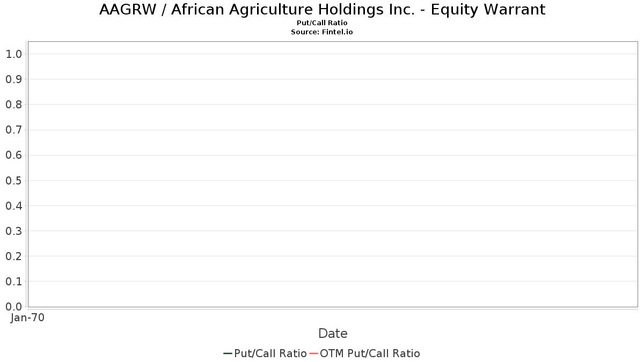Click the 0.6 y-axis label
Viewport: 644px width, 362px height.
pos(13,155)
